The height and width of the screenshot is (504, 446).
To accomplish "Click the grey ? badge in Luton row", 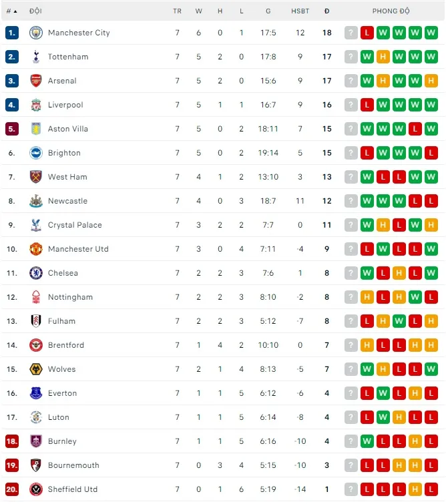I will (351, 417).
